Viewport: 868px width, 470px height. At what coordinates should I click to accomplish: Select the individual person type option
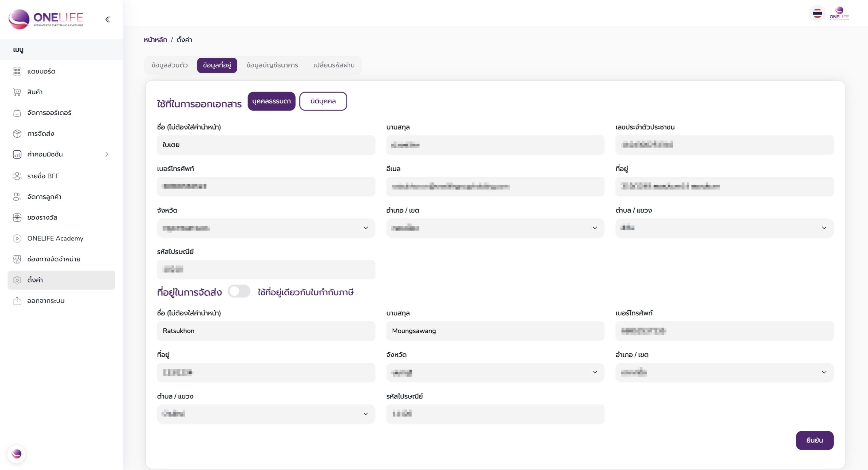[271, 101]
